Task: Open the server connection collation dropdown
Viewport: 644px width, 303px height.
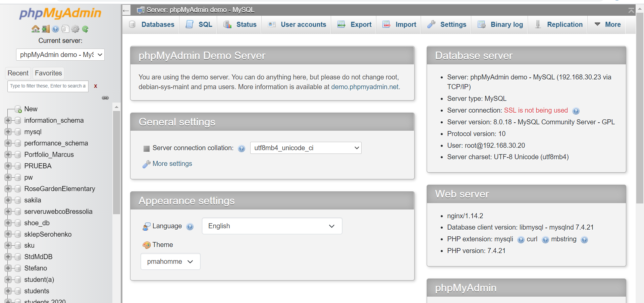Action: tap(306, 148)
